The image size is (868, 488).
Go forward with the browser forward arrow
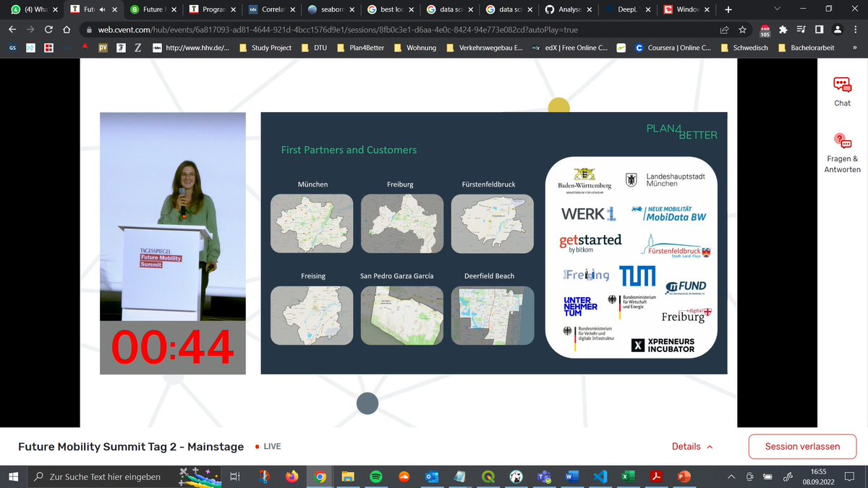[30, 30]
